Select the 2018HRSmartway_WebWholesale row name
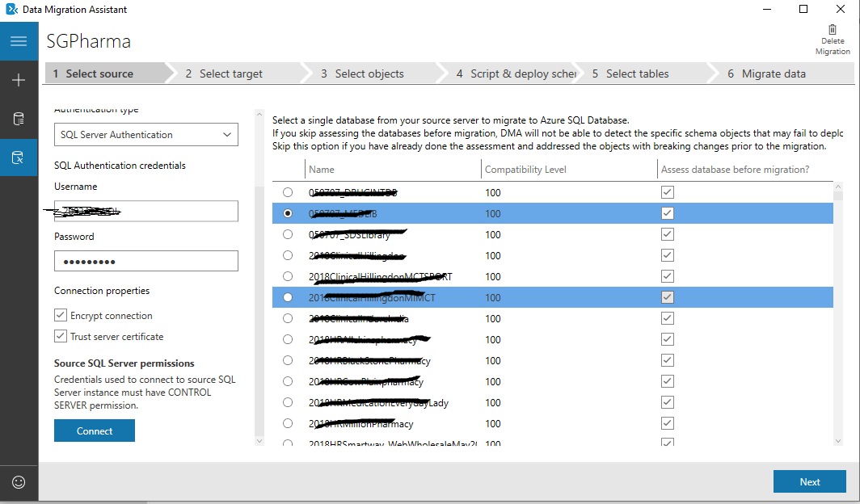The image size is (860, 504). point(393,443)
